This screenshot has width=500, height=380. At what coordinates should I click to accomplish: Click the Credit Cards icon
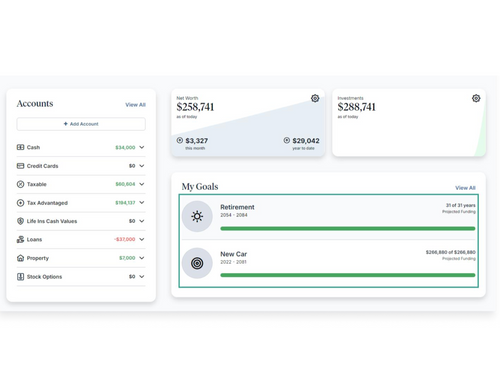20,166
